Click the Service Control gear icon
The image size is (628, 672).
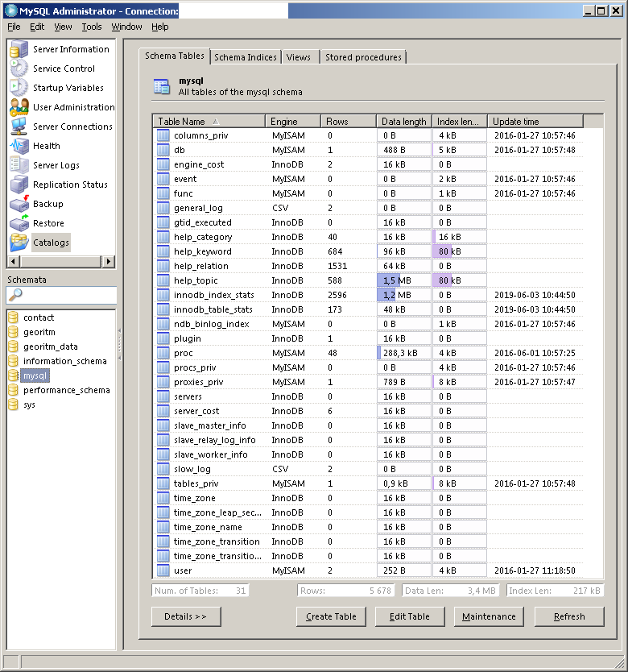click(x=19, y=68)
